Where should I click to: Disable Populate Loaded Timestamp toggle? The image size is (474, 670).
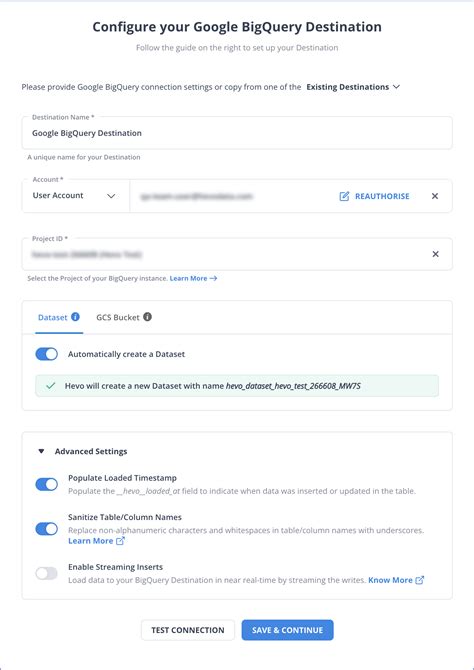[x=47, y=485]
